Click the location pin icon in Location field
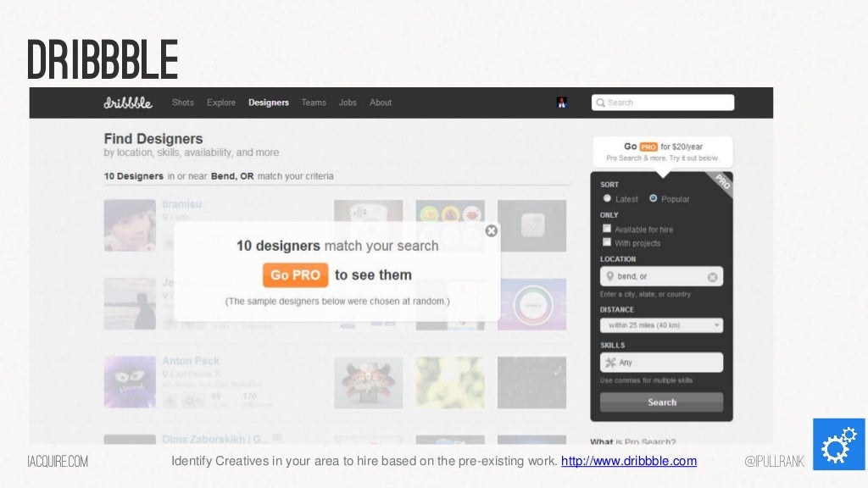The height and width of the screenshot is (488, 868). [609, 276]
